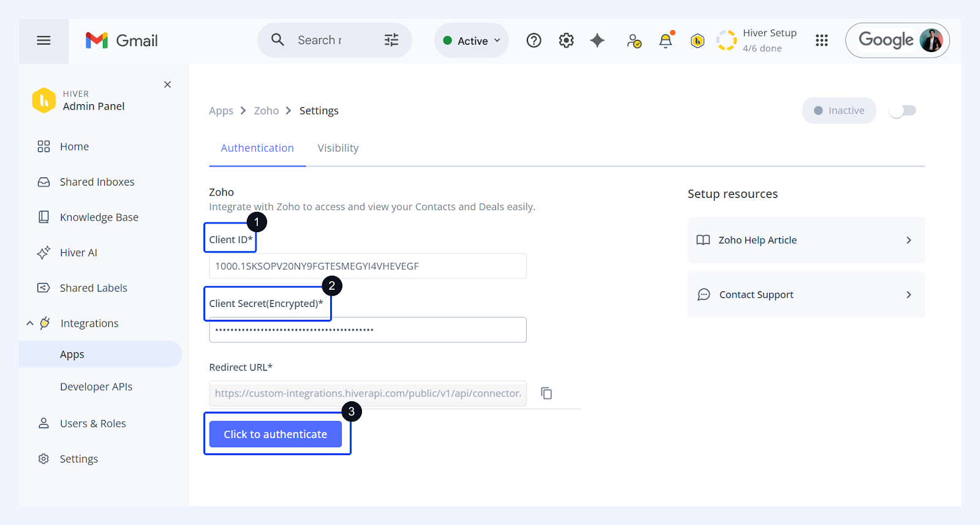Click the Contact Support chat bubble icon
The width and height of the screenshot is (980, 525).
pos(704,295)
